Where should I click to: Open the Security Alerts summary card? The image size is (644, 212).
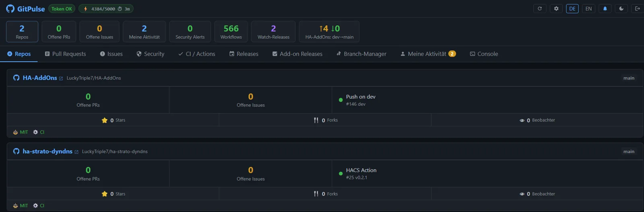tap(190, 31)
